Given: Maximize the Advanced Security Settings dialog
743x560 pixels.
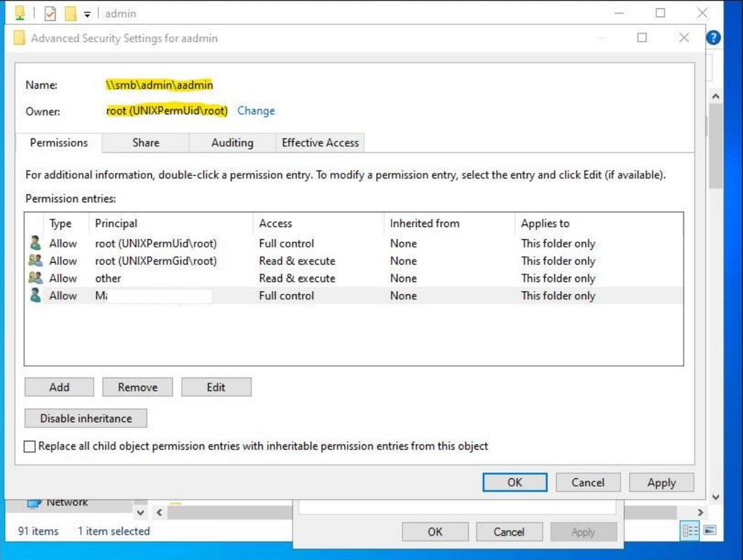Looking at the screenshot, I should point(642,37).
